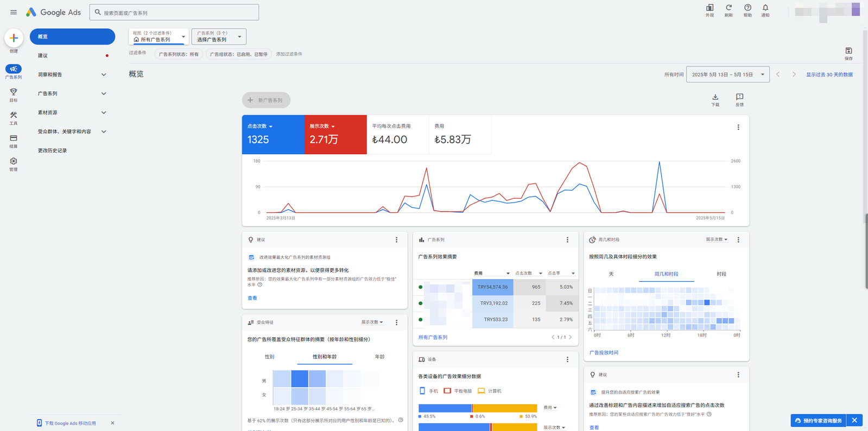Screen dimensions: 868x431
Task: Open the Tools wrench icon
Action: tap(14, 116)
